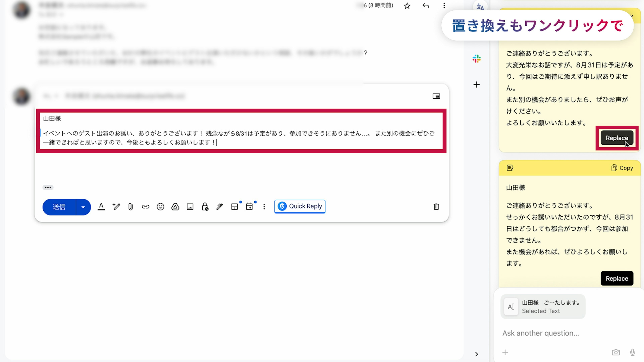Expand trimmed content three-dot button
The height and width of the screenshot is (362, 644).
tap(48, 187)
